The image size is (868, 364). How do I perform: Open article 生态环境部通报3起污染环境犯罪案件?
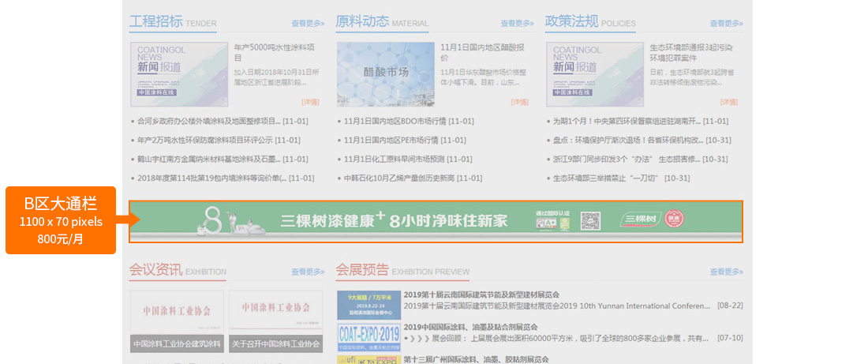pyautogui.click(x=691, y=53)
